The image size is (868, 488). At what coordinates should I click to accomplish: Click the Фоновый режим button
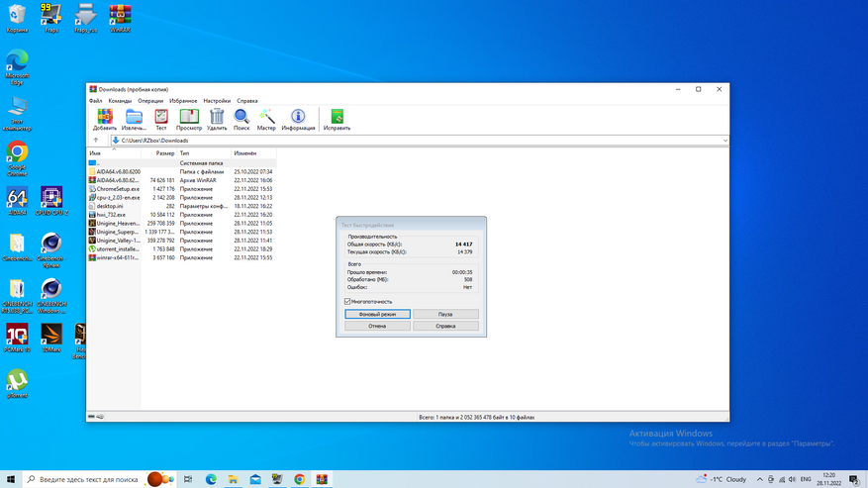(377, 314)
